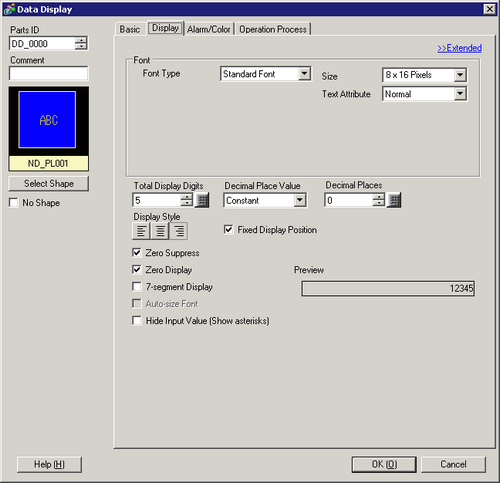Click the Cancel button

pos(453,464)
